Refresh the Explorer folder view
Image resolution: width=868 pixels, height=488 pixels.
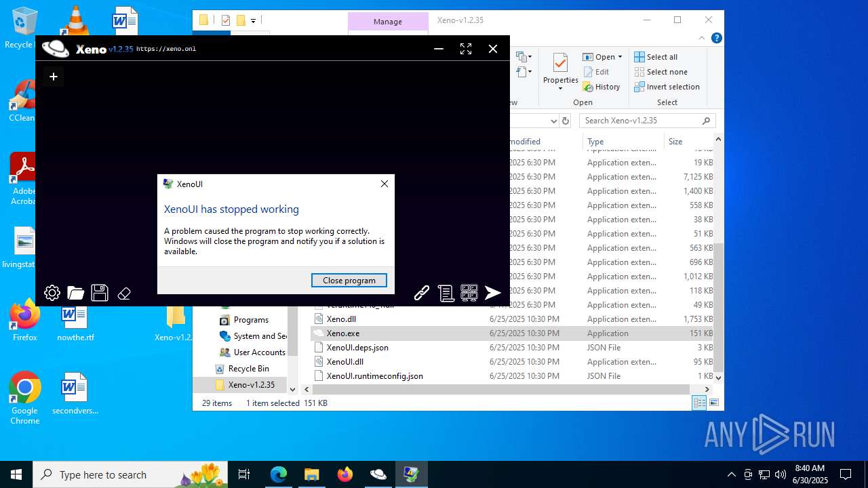pos(566,121)
